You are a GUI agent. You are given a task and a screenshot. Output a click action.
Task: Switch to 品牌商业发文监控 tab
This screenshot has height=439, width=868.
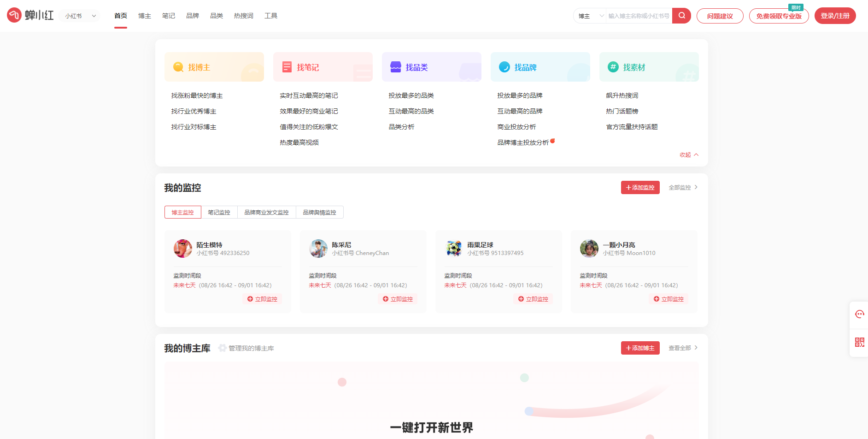tap(266, 212)
